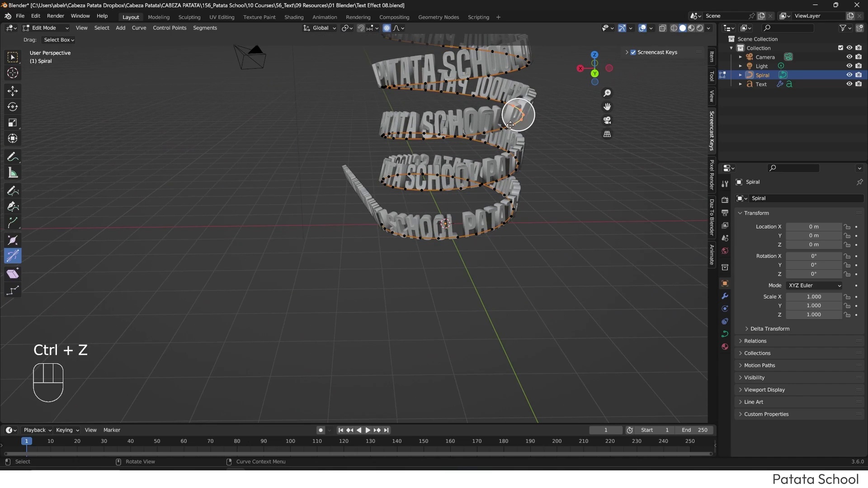Disable Text object in renders
868x488 pixels.
[x=859, y=84]
